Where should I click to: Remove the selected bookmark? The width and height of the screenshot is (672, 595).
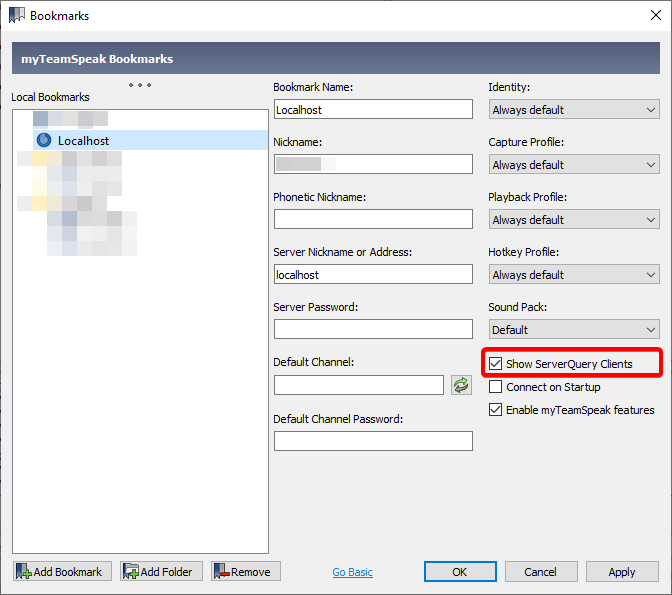tap(246, 572)
